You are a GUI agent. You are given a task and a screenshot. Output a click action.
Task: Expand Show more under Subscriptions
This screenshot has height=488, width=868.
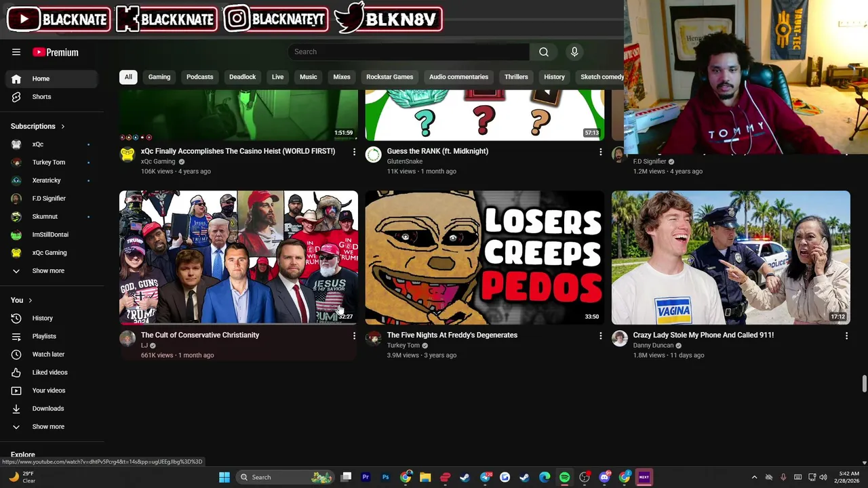[52, 271]
